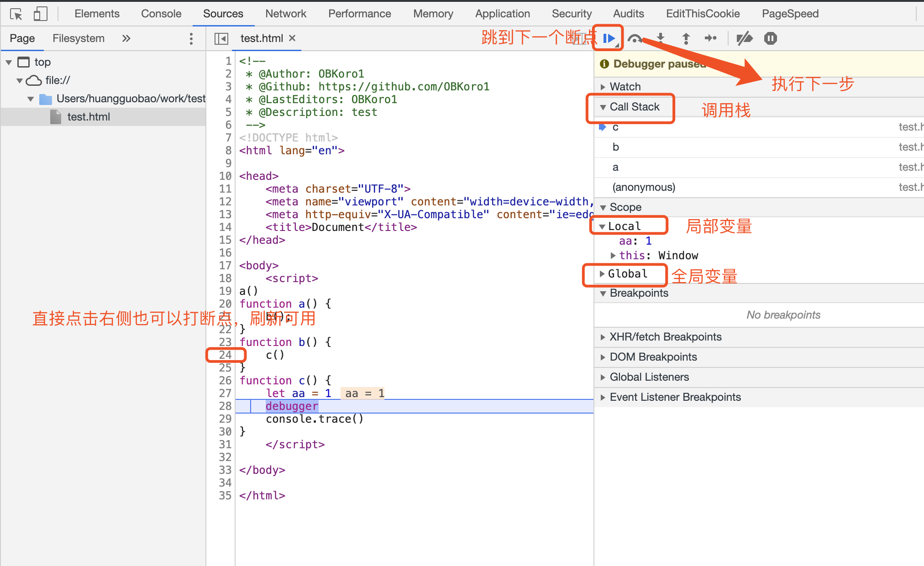Image resolution: width=924 pixels, height=566 pixels.
Task: Click the Step icon in debugger toolbar
Action: tap(711, 38)
